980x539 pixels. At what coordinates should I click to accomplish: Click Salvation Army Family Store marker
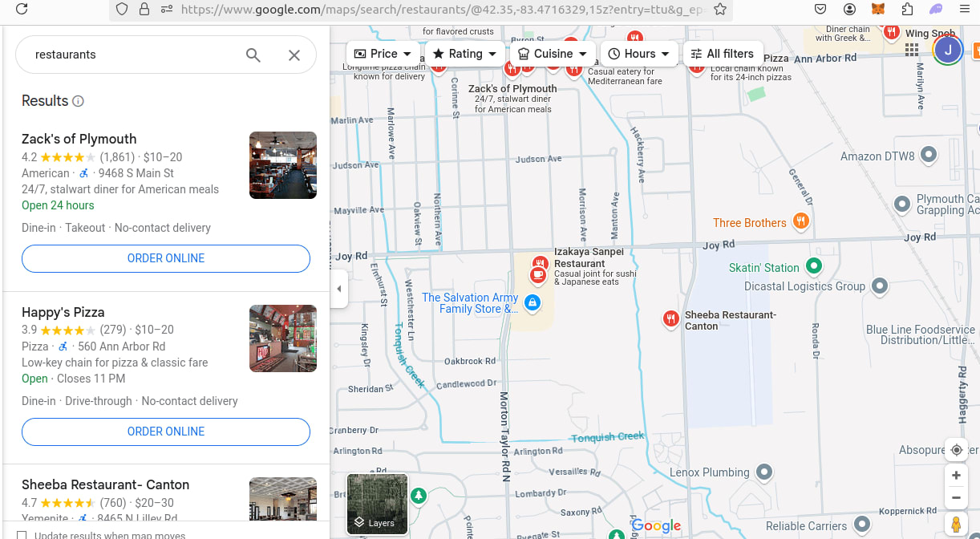pyautogui.click(x=531, y=302)
